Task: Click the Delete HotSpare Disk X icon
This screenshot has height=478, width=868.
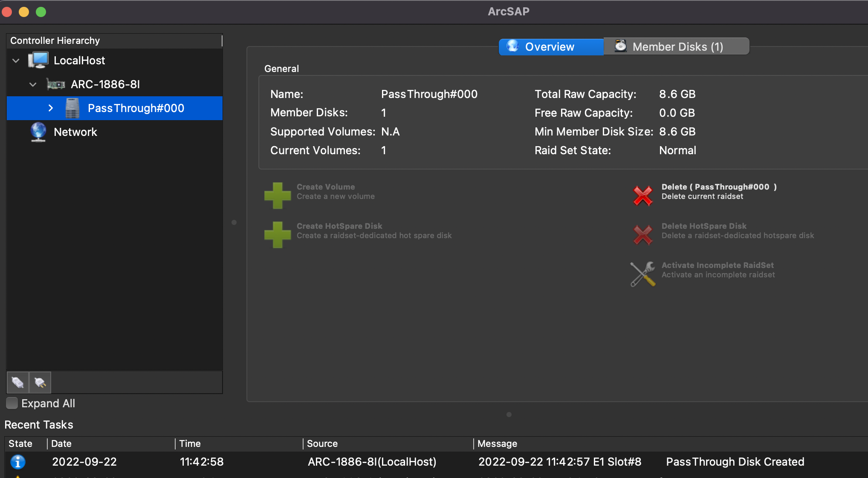Action: click(642, 235)
